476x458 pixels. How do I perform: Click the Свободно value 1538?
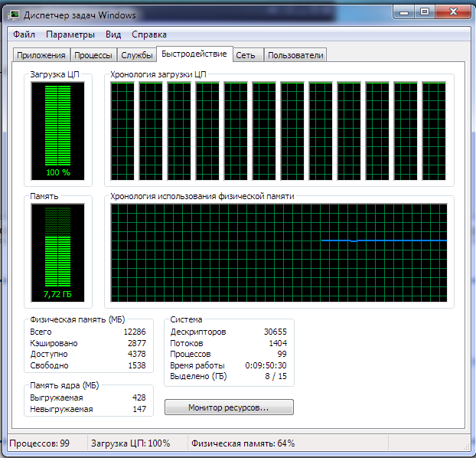[x=137, y=365]
